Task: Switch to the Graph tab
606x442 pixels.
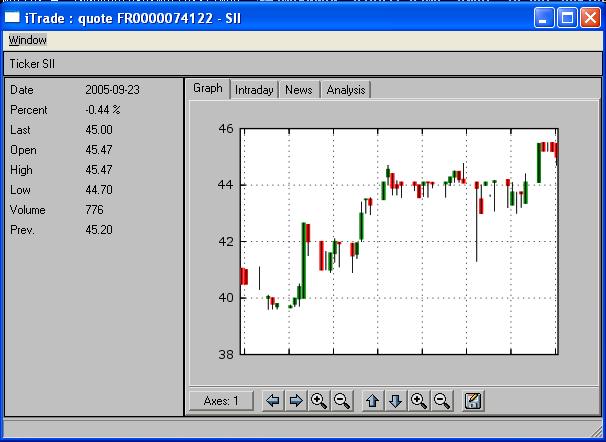Action: [208, 88]
